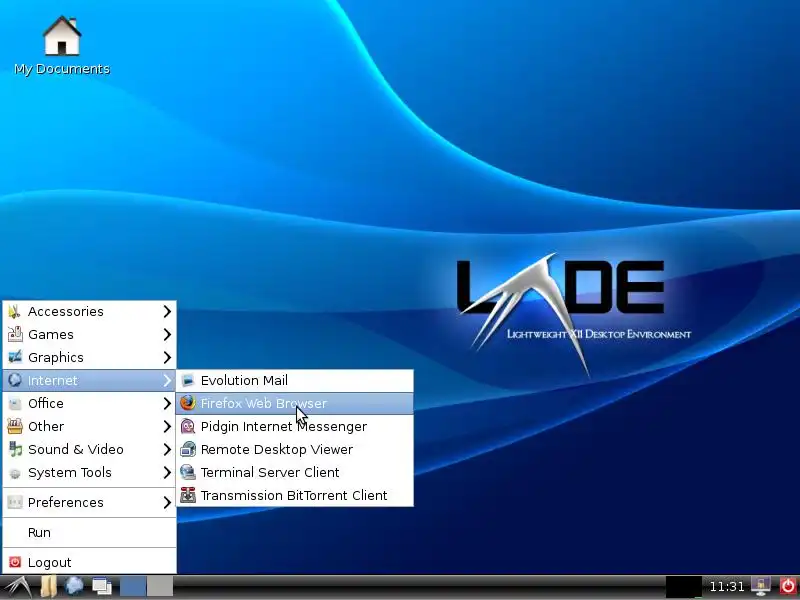This screenshot has height=600, width=800.
Task: Expand the Sound & Video submenu arrow
Action: [167, 449]
